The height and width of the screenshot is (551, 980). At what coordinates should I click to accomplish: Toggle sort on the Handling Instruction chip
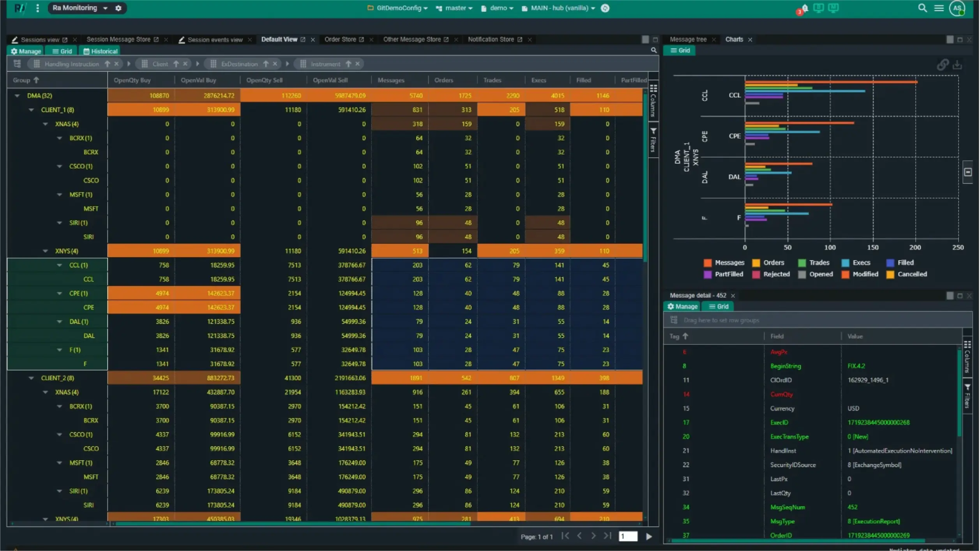coord(107,64)
